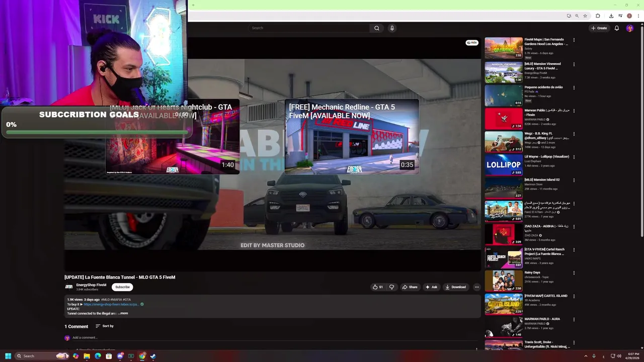Open the volume speaker tray icon

619,356
